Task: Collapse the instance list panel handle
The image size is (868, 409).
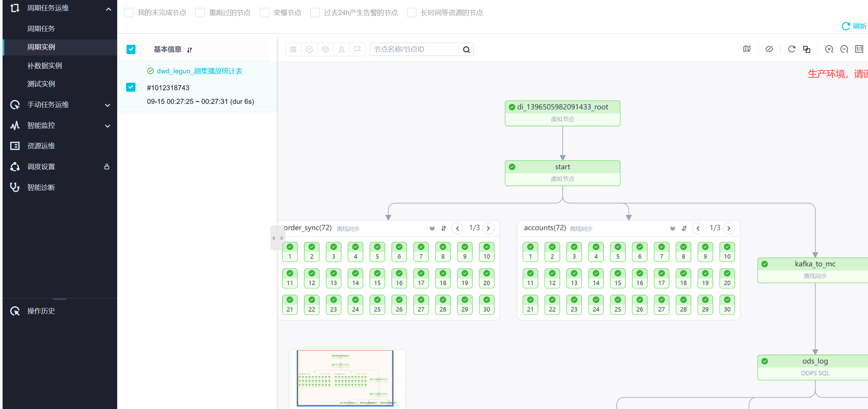Action: [274, 238]
